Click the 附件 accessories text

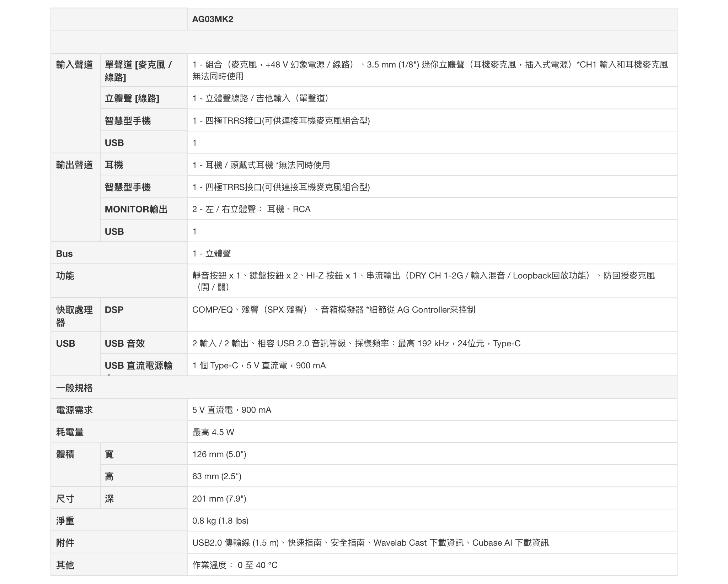pos(370,543)
